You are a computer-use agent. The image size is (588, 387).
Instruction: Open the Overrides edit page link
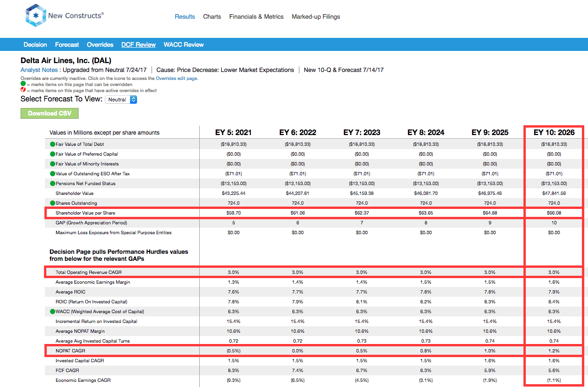176,79
